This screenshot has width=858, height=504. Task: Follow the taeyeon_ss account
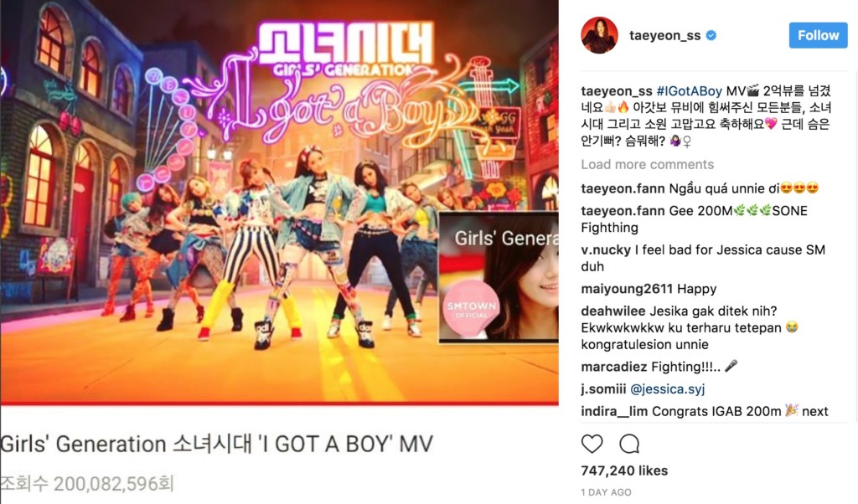click(818, 35)
